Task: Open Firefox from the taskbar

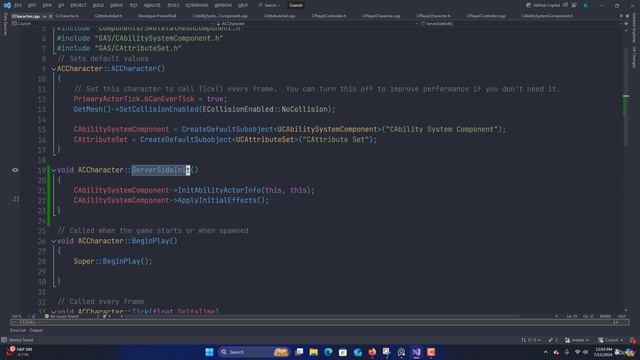Action: click(372, 352)
